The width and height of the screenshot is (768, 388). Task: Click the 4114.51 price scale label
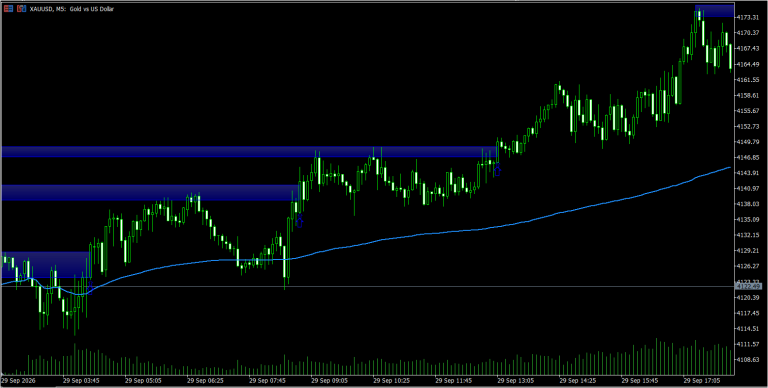(748, 328)
